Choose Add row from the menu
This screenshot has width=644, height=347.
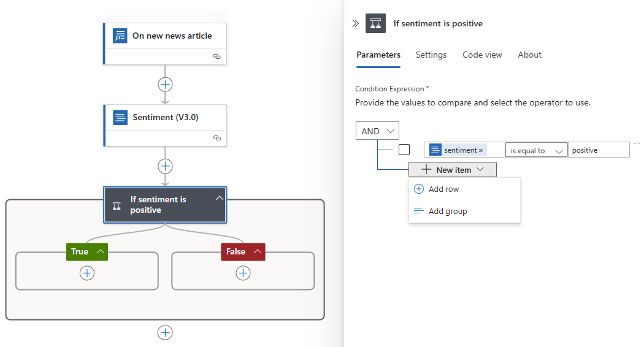pyautogui.click(x=464, y=189)
